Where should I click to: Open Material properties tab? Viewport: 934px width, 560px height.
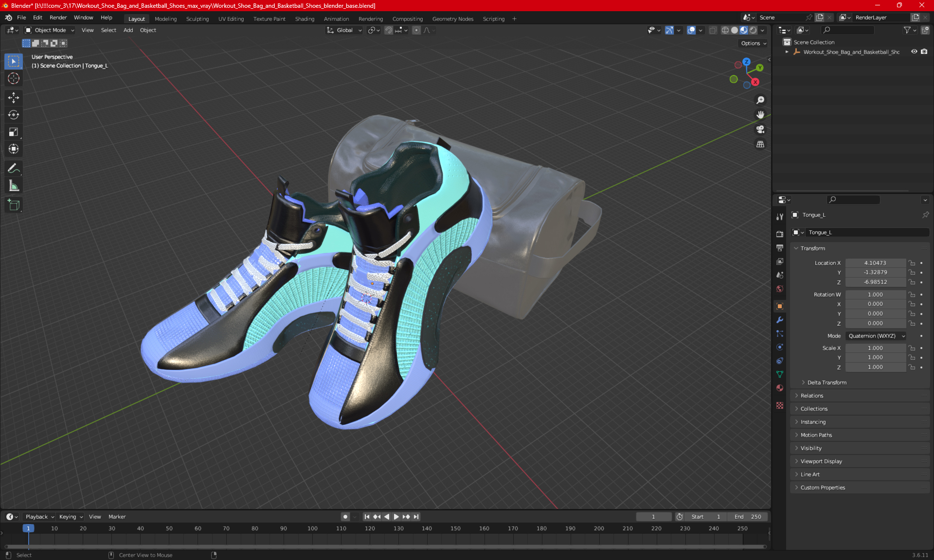[x=780, y=388]
